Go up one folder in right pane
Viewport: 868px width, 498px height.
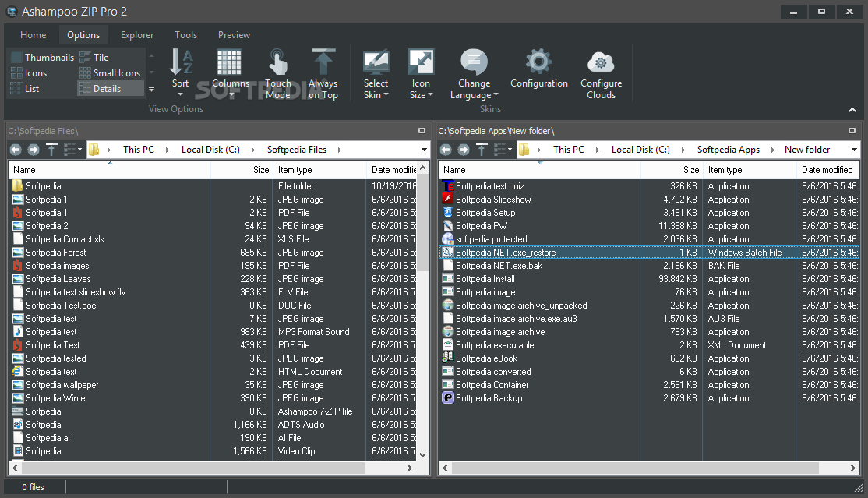[482, 150]
